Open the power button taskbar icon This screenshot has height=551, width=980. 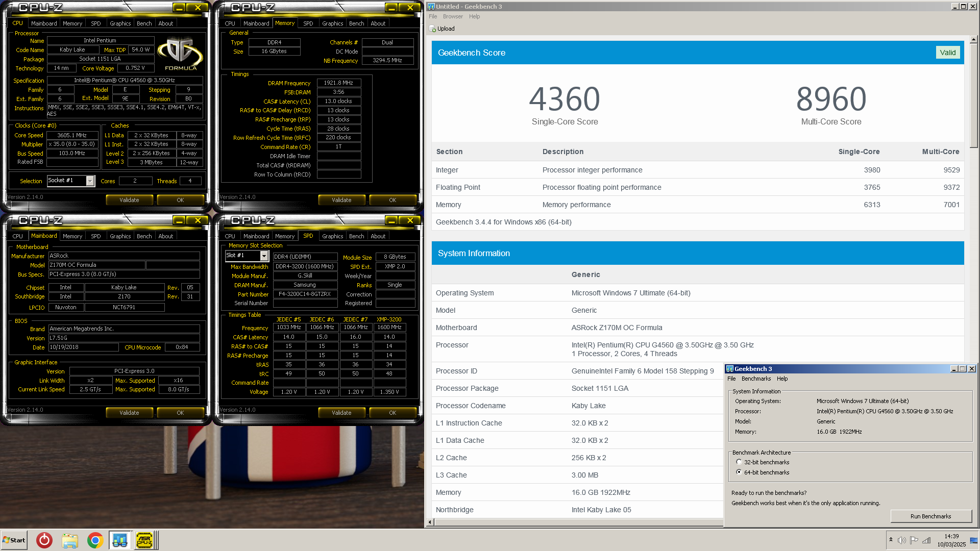pyautogui.click(x=44, y=540)
